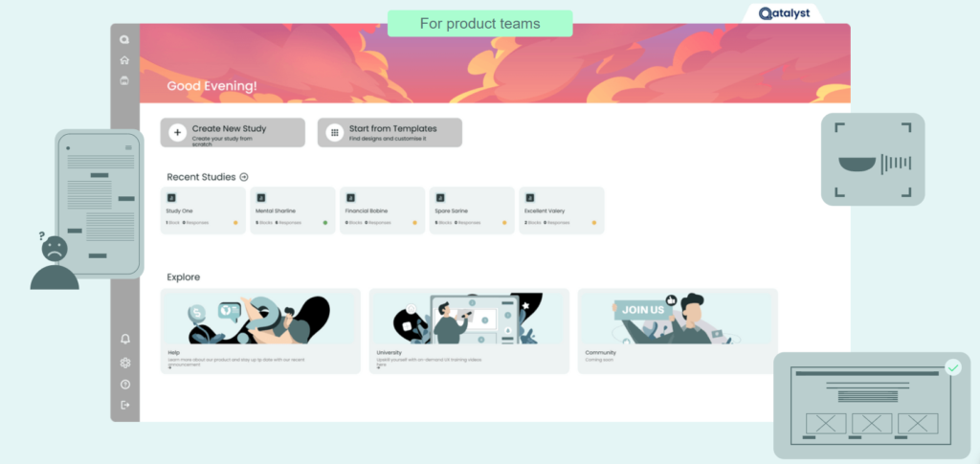This screenshot has width=980, height=464.
Task: Click the grid icon on Start from Templates
Action: [x=334, y=132]
